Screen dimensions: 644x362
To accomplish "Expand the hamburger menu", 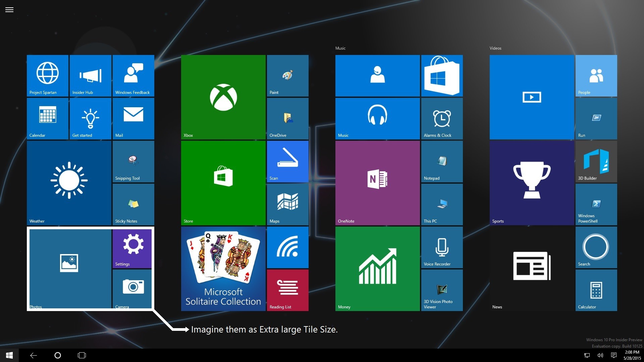I will [9, 10].
